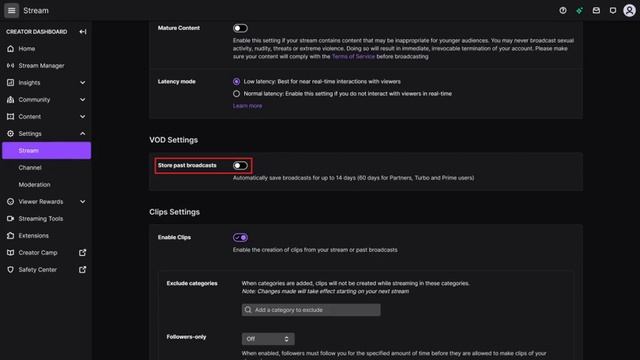
Task: Click the Learn more link
Action: click(x=247, y=106)
